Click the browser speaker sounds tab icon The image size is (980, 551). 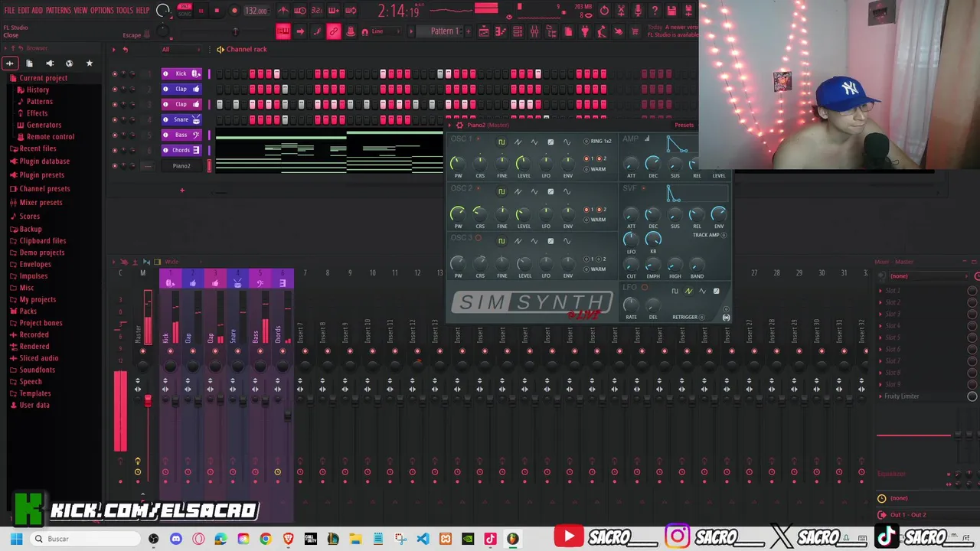click(x=49, y=63)
